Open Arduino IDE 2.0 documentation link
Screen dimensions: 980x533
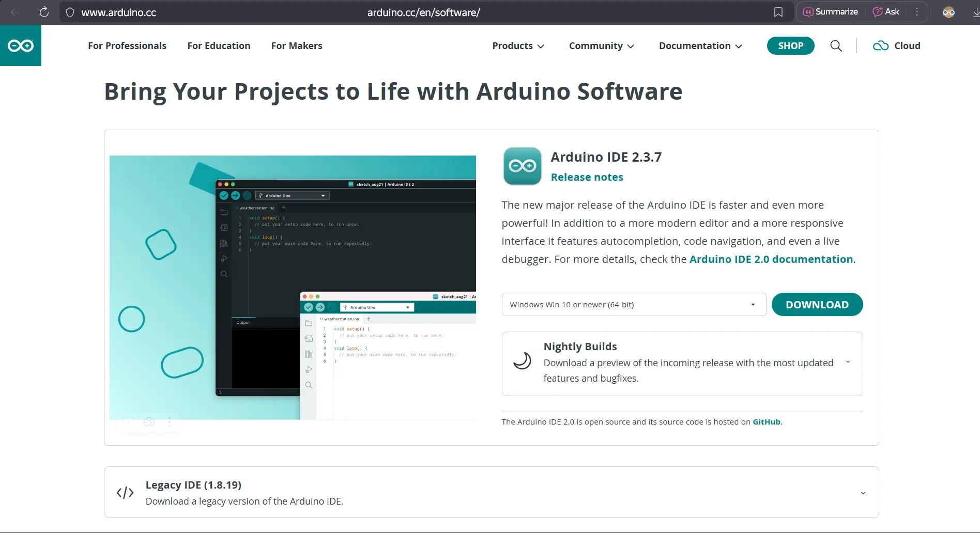coord(771,259)
